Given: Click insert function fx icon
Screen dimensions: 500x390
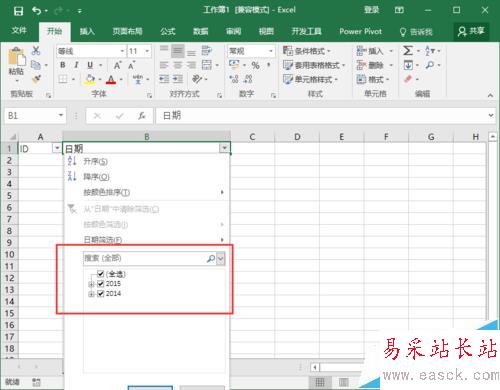Looking at the screenshot, I should coord(142,116).
